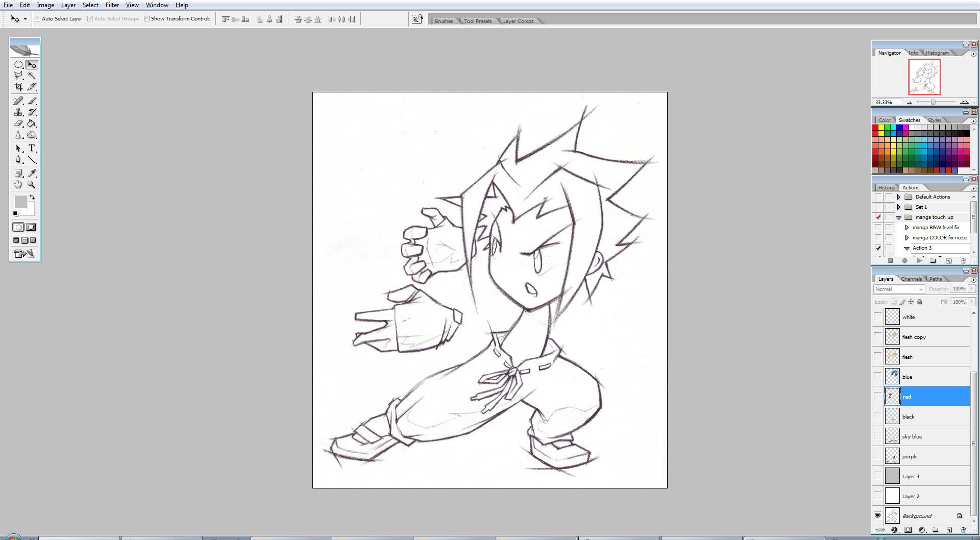
Task: Click the foreground color swatch
Action: [x=20, y=202]
